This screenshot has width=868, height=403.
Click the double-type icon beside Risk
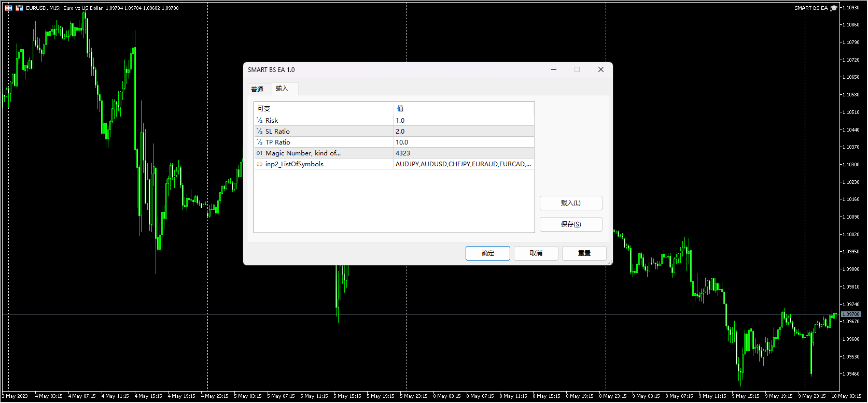click(x=259, y=120)
